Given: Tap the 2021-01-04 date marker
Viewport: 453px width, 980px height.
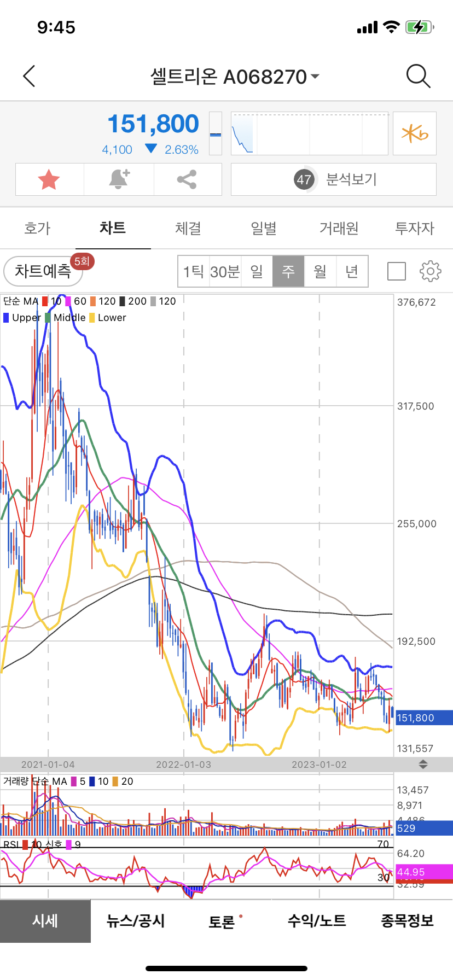Looking at the screenshot, I should tap(48, 765).
